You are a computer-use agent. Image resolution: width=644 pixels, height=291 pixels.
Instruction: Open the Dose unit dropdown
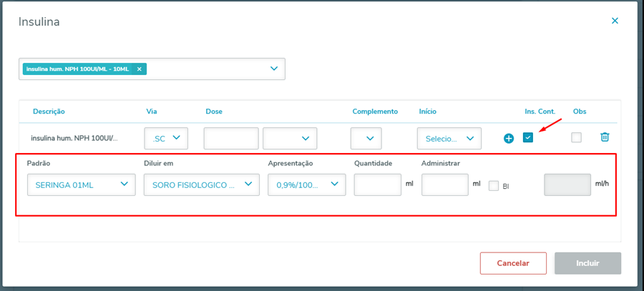pos(290,138)
